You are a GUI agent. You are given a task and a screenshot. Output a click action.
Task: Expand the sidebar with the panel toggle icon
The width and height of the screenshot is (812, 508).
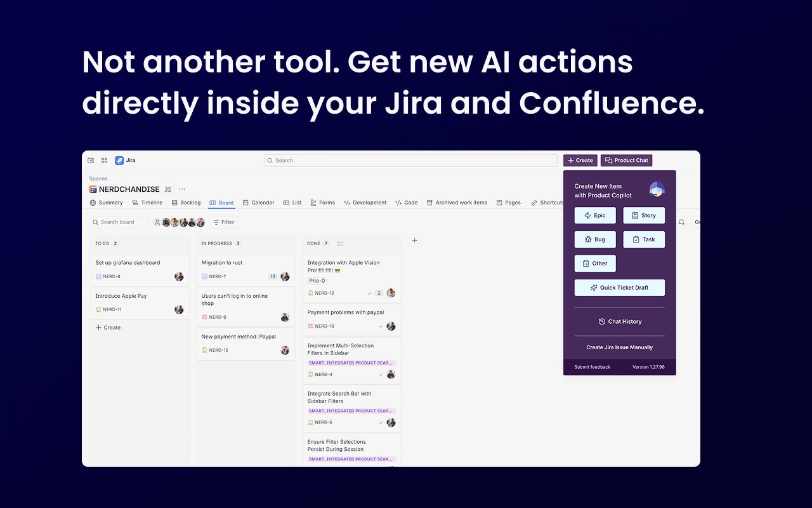click(x=91, y=161)
